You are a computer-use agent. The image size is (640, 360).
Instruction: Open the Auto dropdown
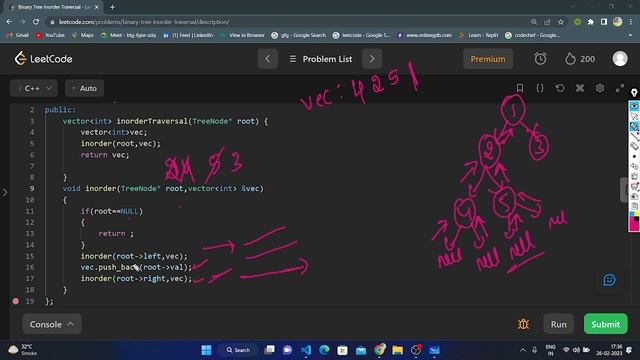pyautogui.click(x=84, y=88)
